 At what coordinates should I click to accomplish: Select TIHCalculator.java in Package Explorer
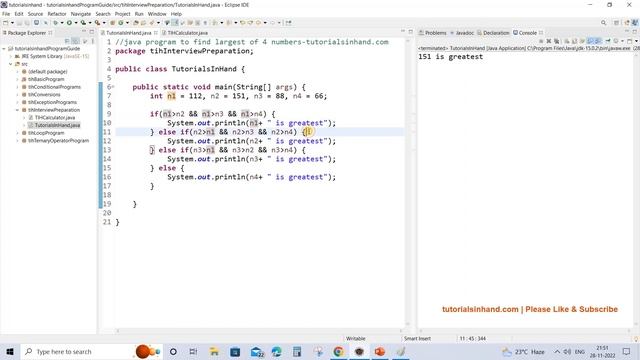pos(55,118)
